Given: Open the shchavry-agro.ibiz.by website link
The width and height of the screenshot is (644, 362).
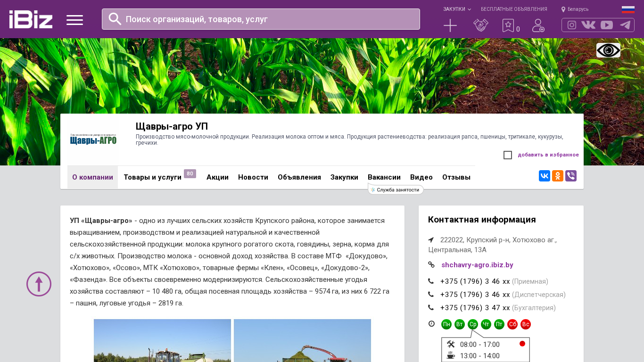Looking at the screenshot, I should [x=477, y=265].
